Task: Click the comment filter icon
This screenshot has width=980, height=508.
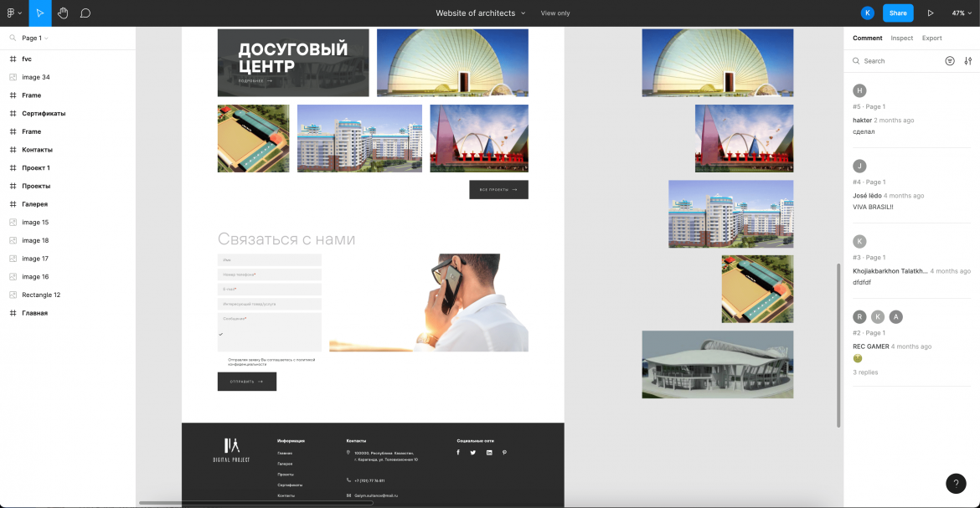Action: click(x=950, y=60)
